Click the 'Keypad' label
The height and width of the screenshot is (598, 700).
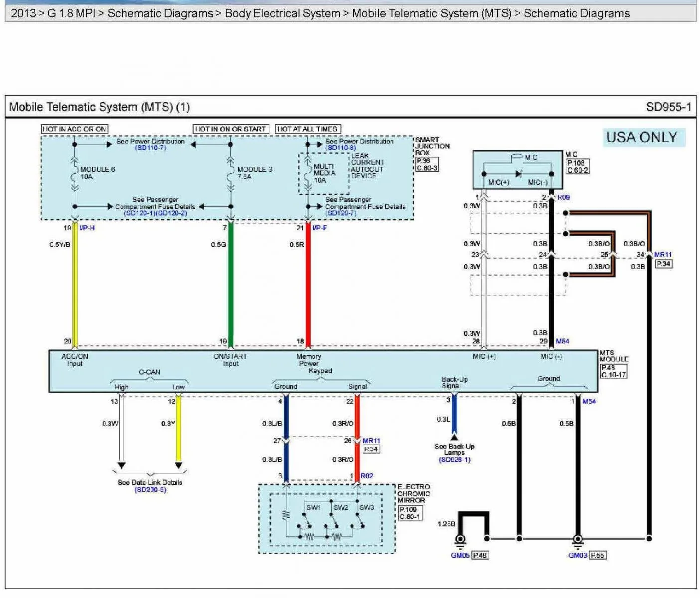320,371
